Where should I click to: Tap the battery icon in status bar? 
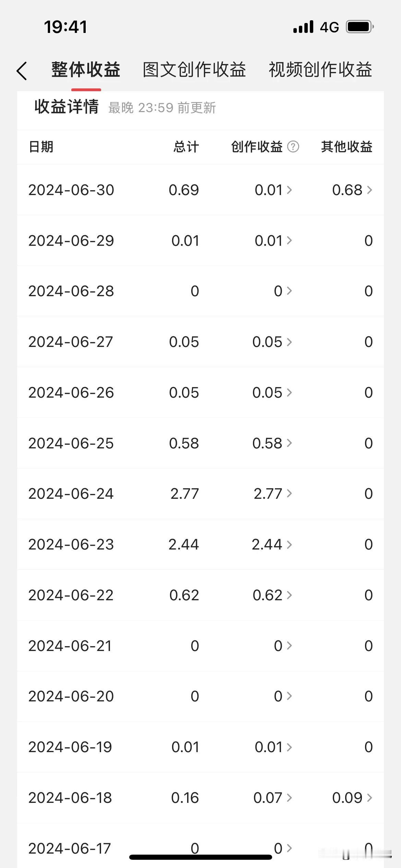(x=360, y=27)
